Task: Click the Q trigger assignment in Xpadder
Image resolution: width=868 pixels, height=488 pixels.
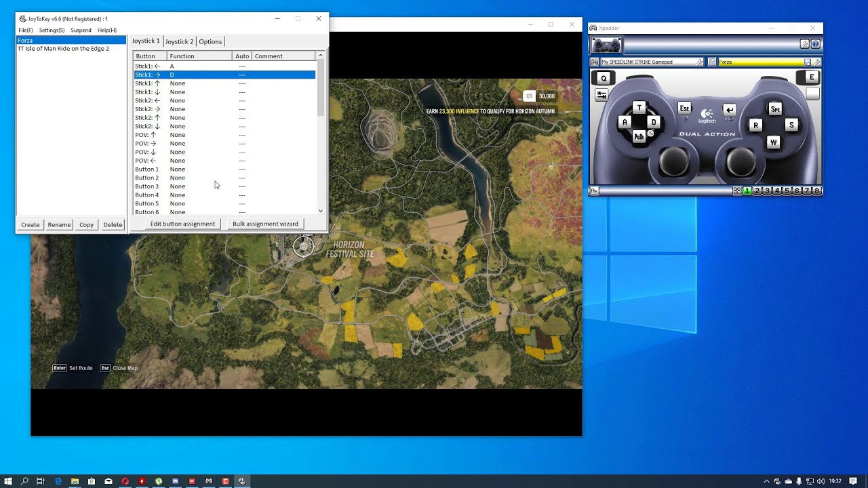Action: pyautogui.click(x=604, y=78)
